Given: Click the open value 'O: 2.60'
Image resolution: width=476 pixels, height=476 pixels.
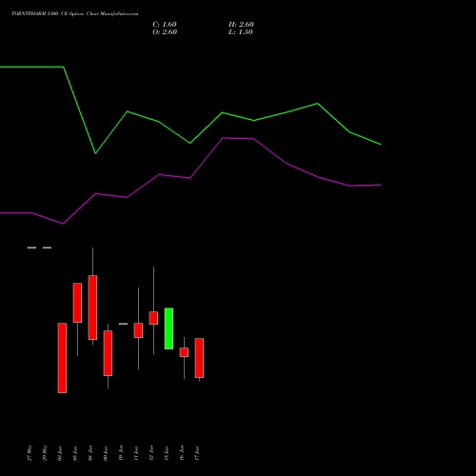Looking at the screenshot, I should [165, 32].
